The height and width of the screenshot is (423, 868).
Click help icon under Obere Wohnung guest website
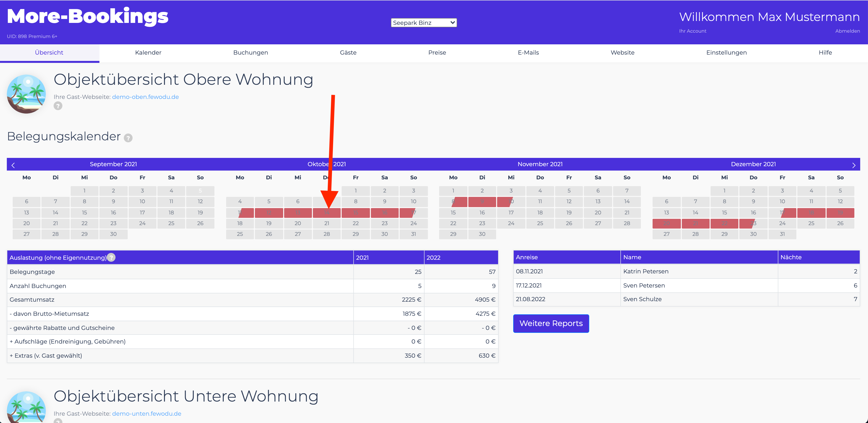tap(58, 106)
